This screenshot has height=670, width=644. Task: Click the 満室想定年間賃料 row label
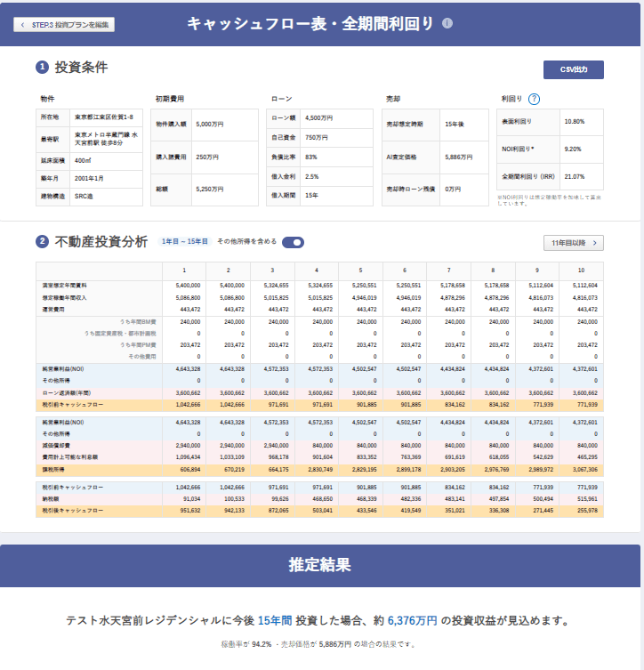tap(64, 286)
